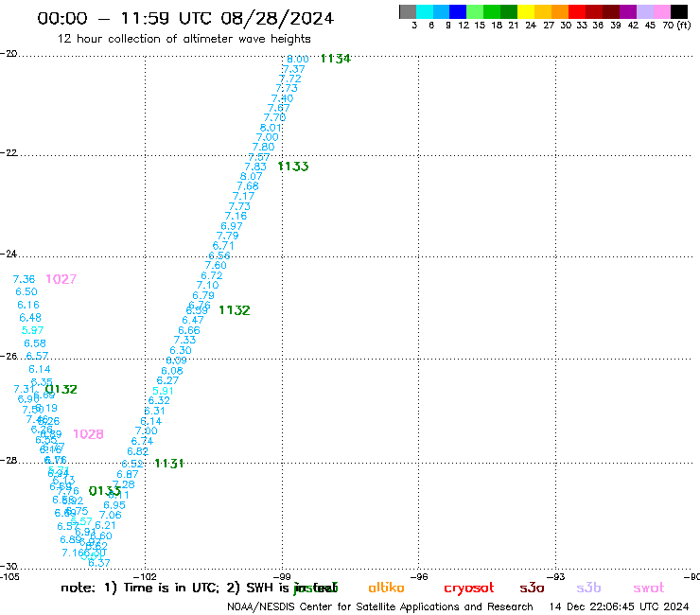This screenshot has height=615, width=700.
Task: Click the 7.79 wave height value
Action: tap(228, 236)
